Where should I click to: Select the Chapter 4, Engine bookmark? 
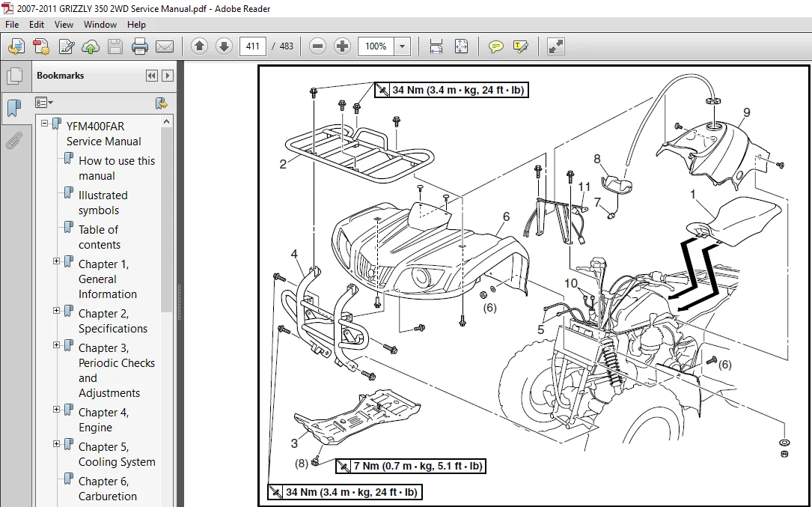click(x=103, y=420)
